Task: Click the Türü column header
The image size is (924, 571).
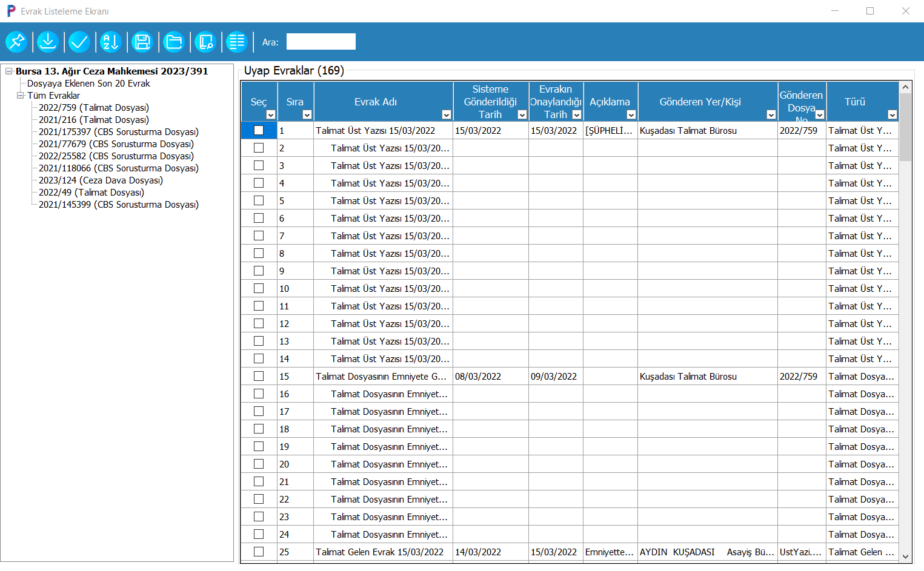Action: 854,102
